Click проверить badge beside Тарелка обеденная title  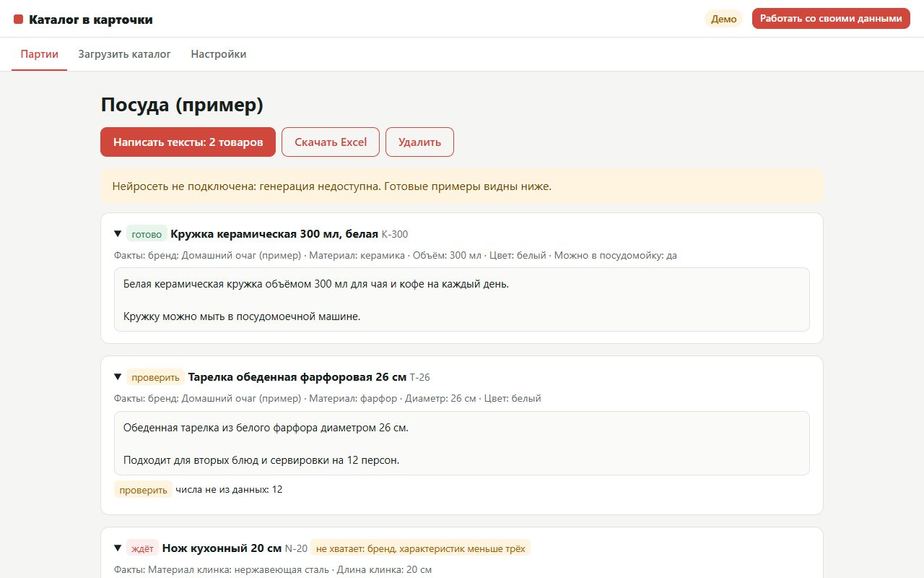[155, 376]
